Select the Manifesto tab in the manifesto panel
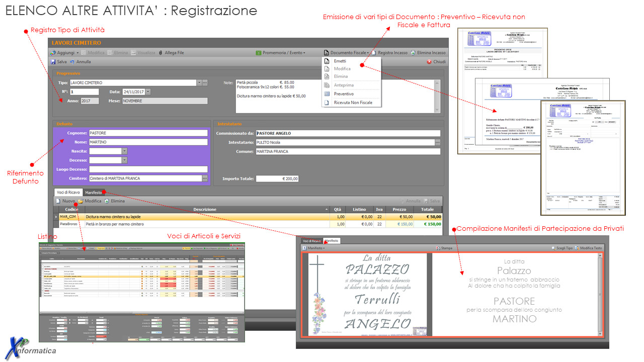 332,241
